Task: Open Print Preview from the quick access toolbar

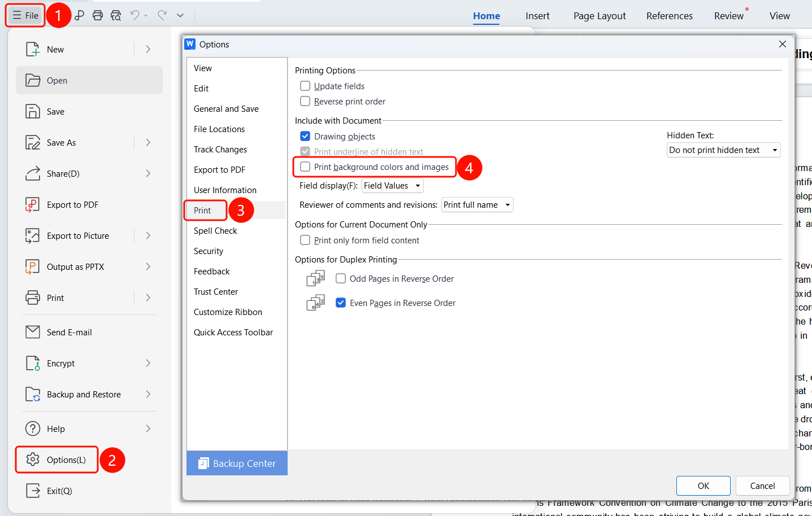Action: click(116, 15)
